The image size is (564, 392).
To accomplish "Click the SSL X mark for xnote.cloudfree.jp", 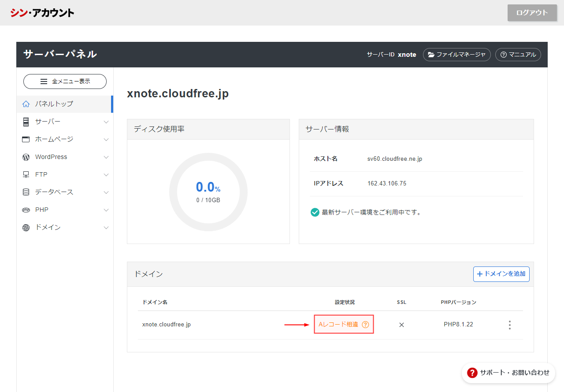I will (x=401, y=325).
